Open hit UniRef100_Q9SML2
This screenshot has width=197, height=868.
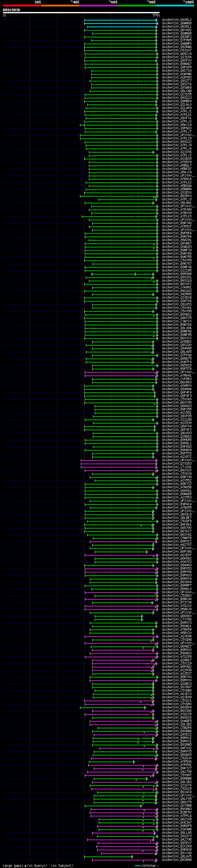pos(176,20)
